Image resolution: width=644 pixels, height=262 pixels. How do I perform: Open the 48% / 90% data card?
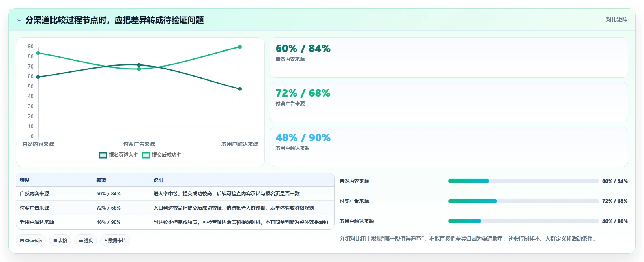coord(449,147)
